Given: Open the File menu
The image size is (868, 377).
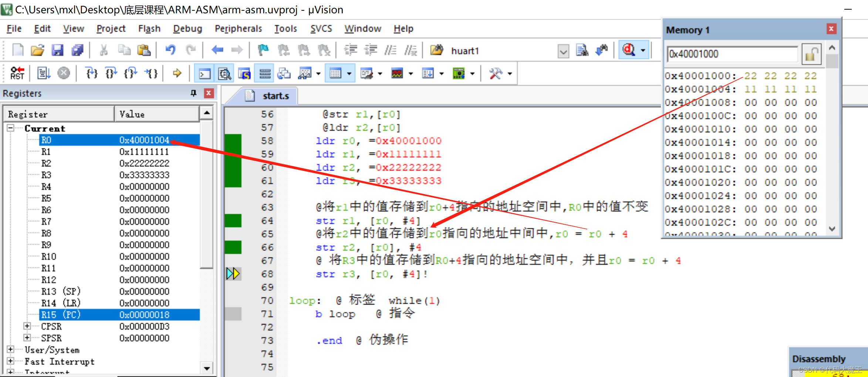Looking at the screenshot, I should coord(14,28).
